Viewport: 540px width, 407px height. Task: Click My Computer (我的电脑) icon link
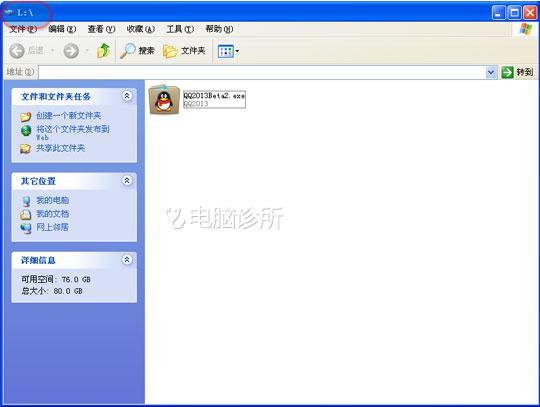(x=26, y=201)
